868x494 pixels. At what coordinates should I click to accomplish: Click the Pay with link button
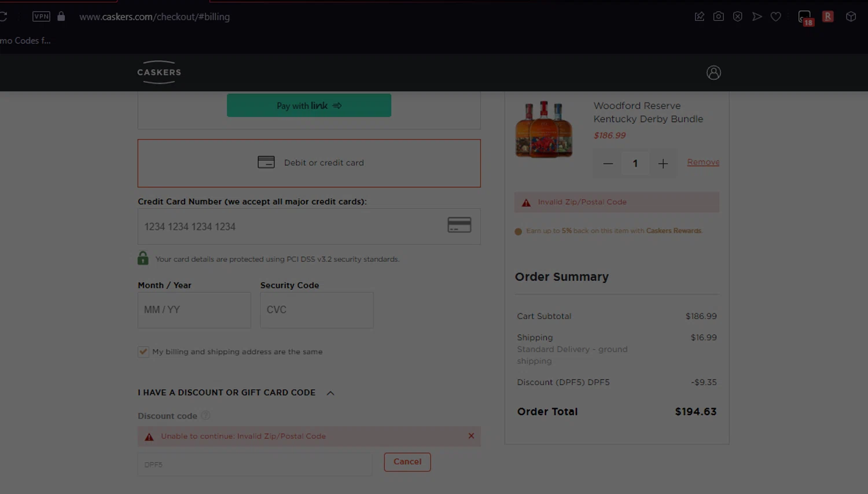tap(309, 105)
